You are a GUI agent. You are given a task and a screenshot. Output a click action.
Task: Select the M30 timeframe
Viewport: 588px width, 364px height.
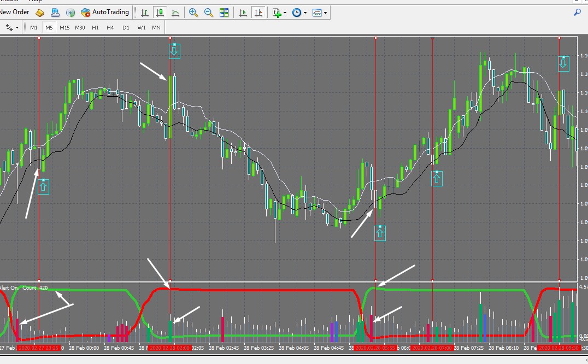coord(80,27)
